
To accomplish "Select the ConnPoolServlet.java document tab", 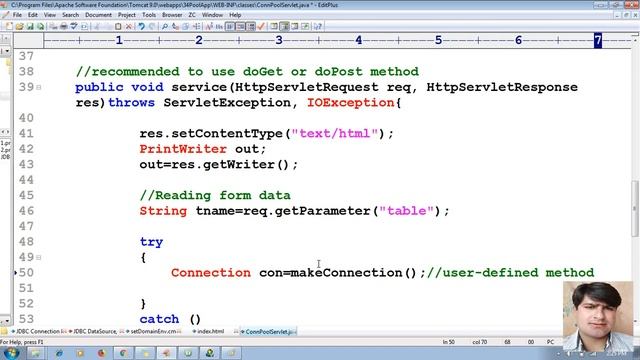I will click(x=269, y=331).
